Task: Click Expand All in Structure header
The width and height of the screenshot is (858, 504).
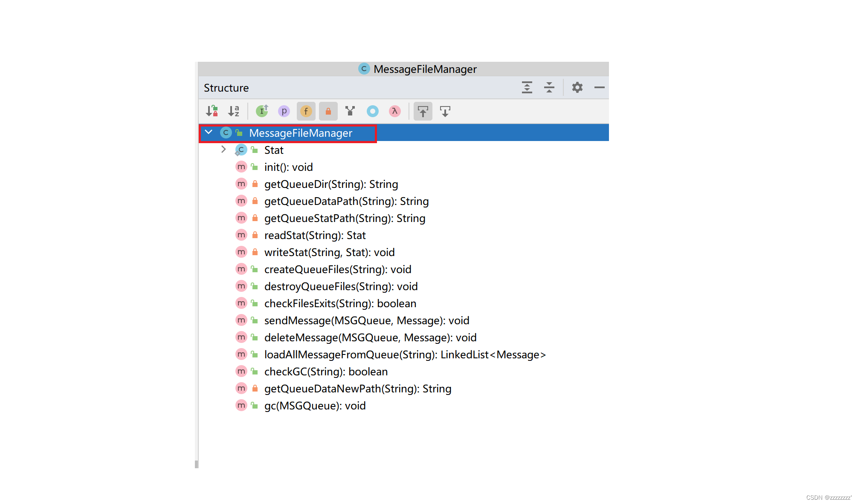Action: (527, 87)
